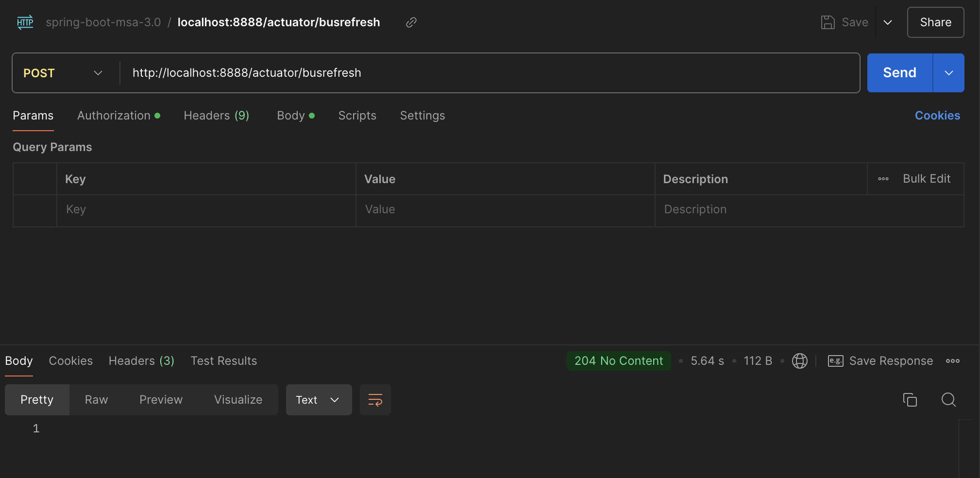The height and width of the screenshot is (478, 980).
Task: Switch to the request Body tab
Action: click(296, 116)
